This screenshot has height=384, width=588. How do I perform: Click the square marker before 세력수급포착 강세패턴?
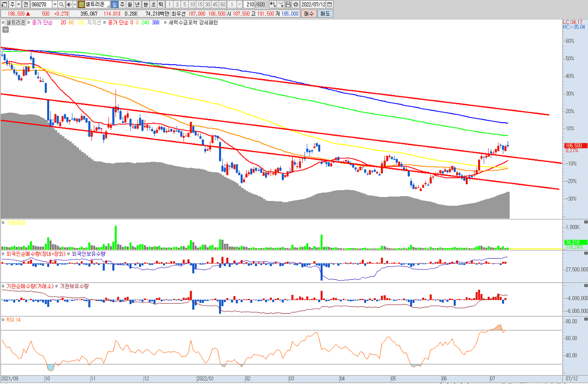(x=166, y=22)
